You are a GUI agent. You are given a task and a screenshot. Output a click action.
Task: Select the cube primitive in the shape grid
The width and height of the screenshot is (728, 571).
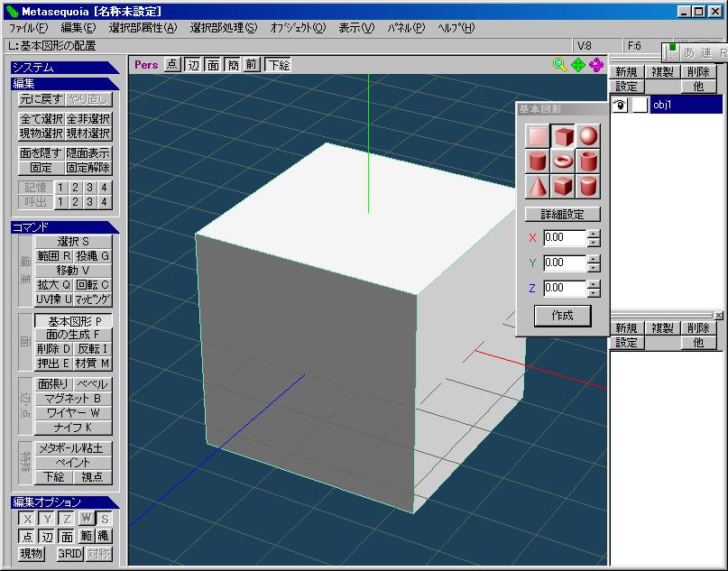[563, 136]
